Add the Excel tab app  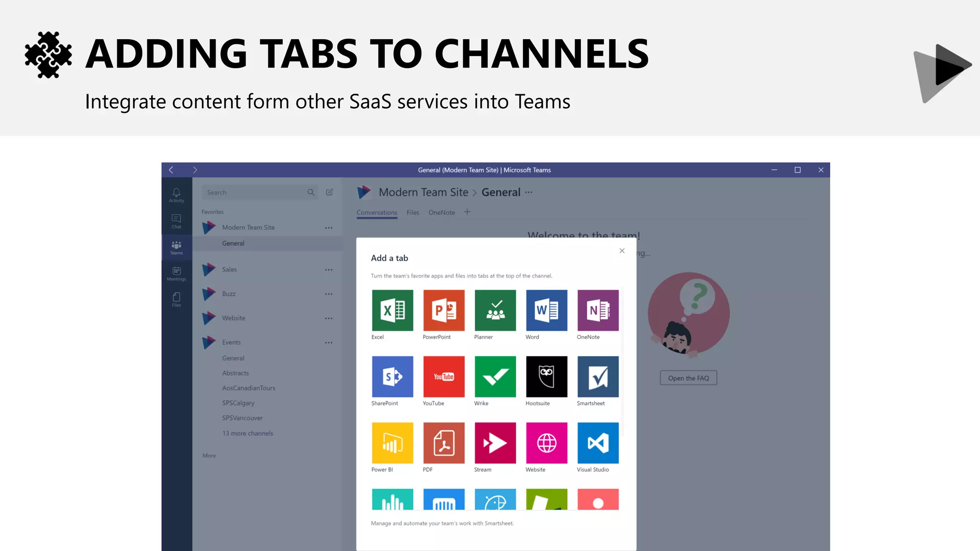click(392, 310)
